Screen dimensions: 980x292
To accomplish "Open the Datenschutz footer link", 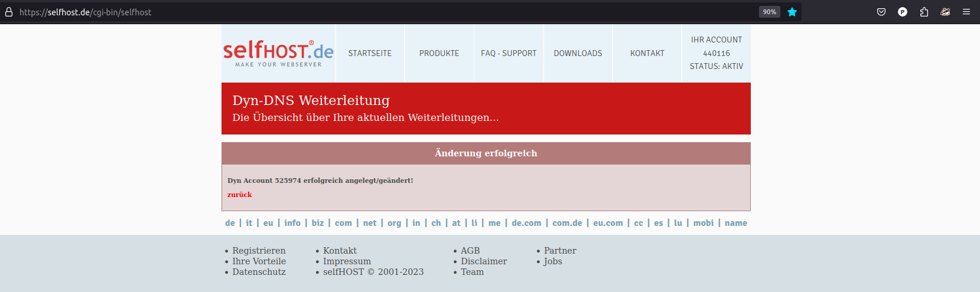I will click(259, 272).
